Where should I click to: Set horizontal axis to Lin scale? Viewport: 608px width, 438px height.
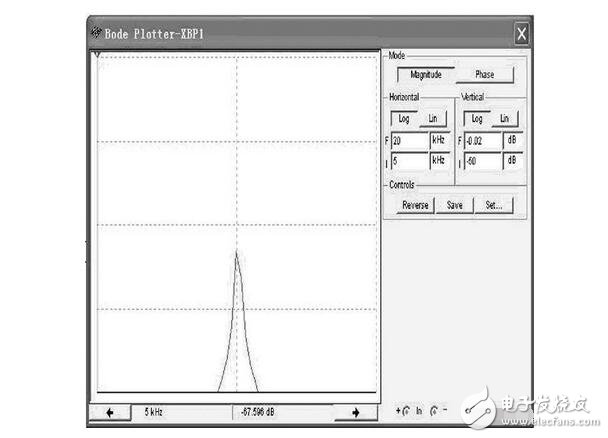pos(433,119)
